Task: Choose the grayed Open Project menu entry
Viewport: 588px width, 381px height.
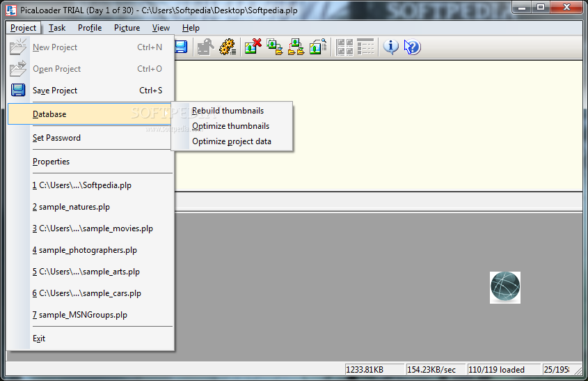Action: click(x=90, y=69)
